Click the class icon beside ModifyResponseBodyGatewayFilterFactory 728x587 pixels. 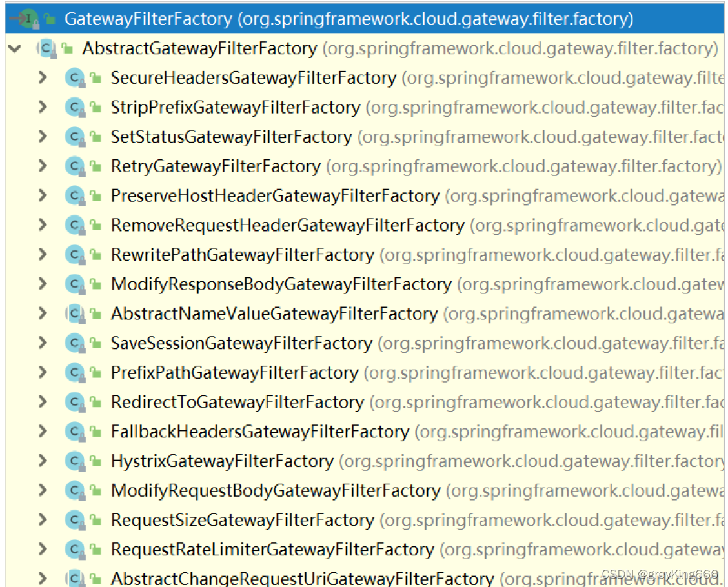(x=76, y=284)
